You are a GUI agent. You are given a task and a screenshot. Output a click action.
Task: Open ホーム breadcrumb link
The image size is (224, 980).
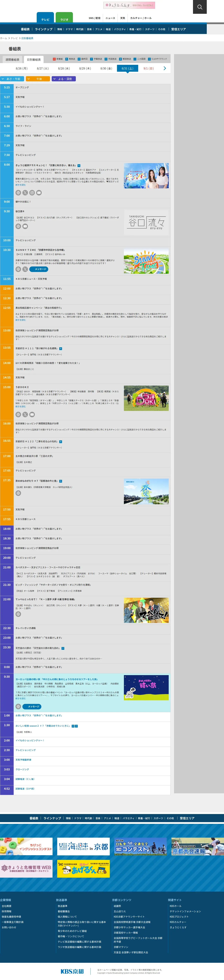[x=3, y=38]
